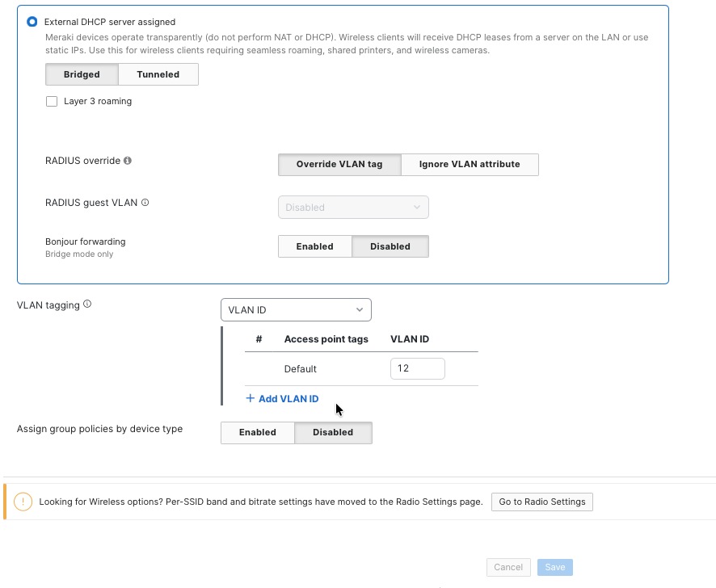716x588 pixels.
Task: Open Radio Settings via the banner button
Action: coord(541,502)
